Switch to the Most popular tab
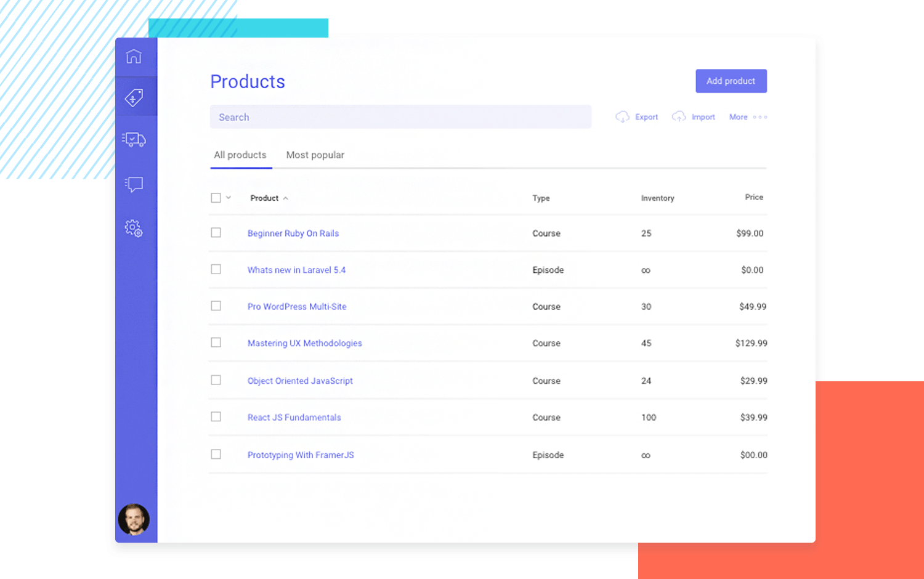Image resolution: width=924 pixels, height=579 pixels. [315, 155]
